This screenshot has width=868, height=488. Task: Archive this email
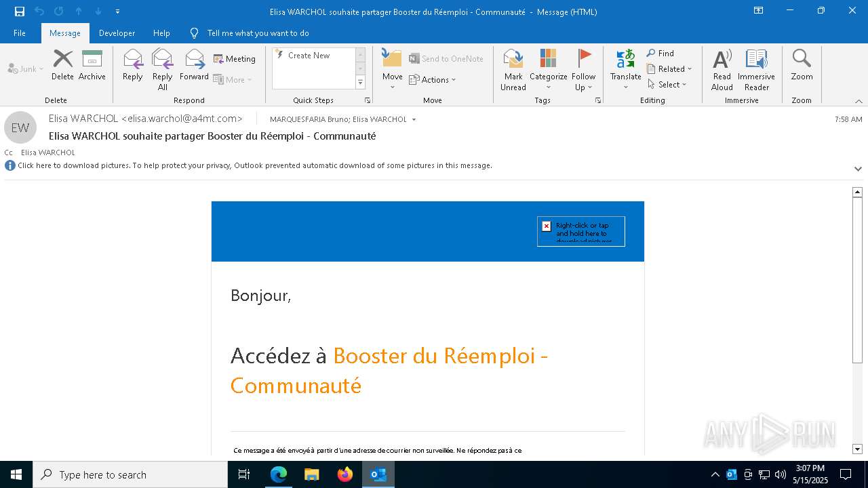(92, 65)
